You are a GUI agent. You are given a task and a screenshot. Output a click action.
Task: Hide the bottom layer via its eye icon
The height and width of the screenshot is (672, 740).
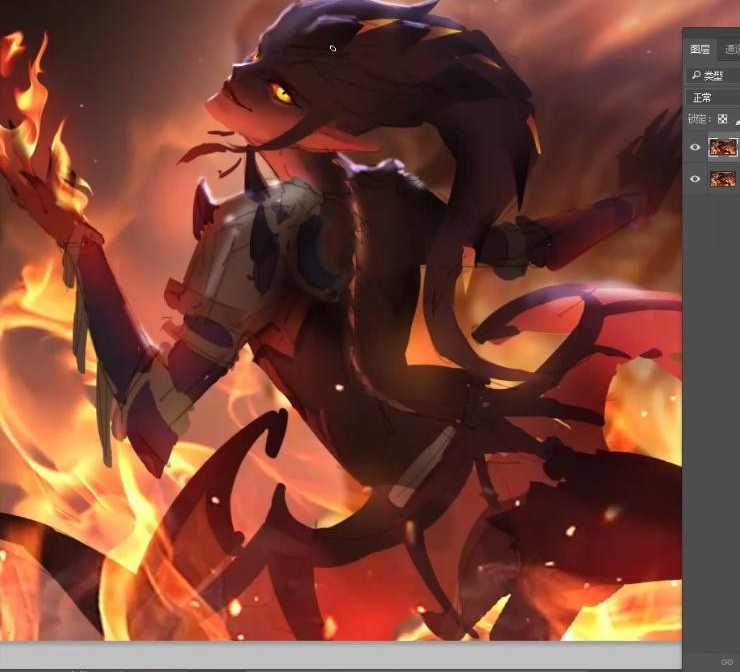point(695,179)
